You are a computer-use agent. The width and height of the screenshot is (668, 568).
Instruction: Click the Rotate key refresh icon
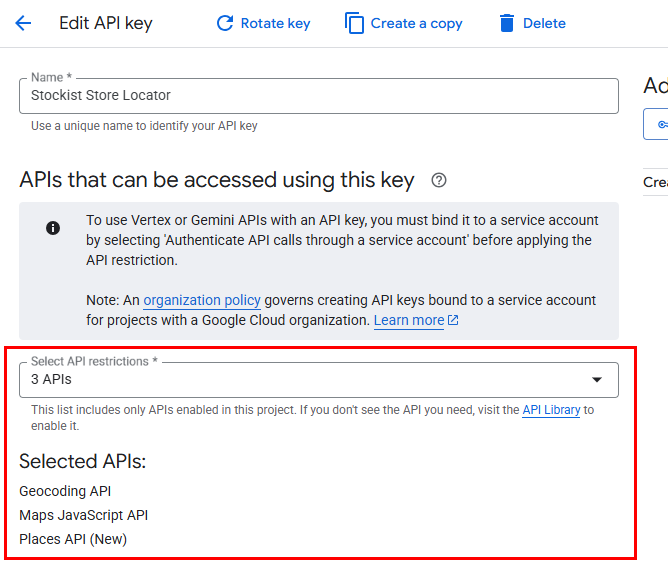(x=225, y=23)
